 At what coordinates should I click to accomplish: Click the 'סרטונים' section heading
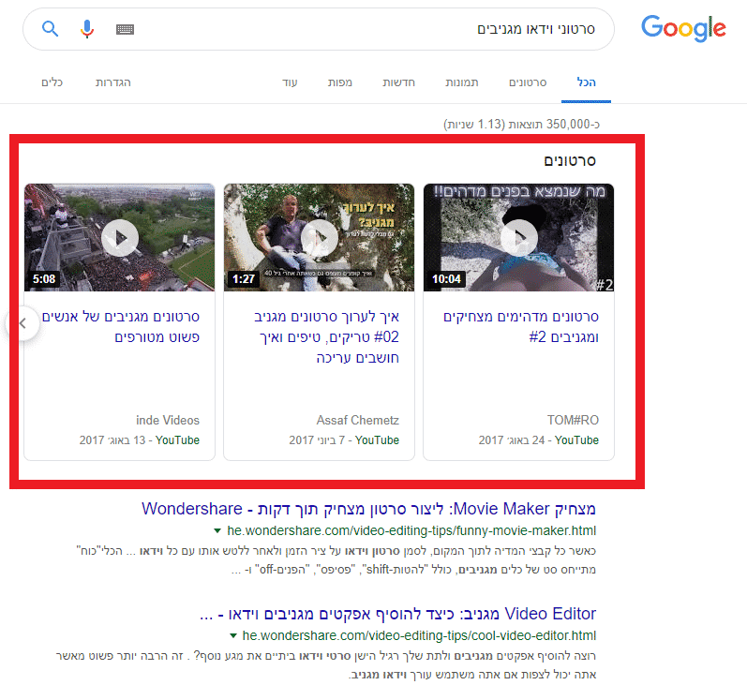pyautogui.click(x=570, y=160)
